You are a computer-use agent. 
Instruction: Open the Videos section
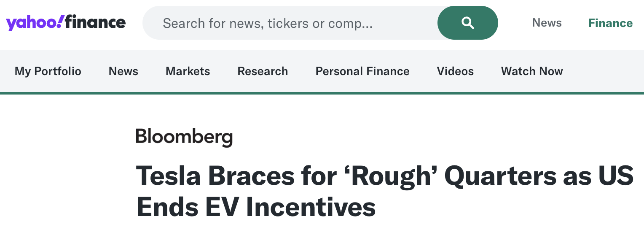tap(455, 71)
